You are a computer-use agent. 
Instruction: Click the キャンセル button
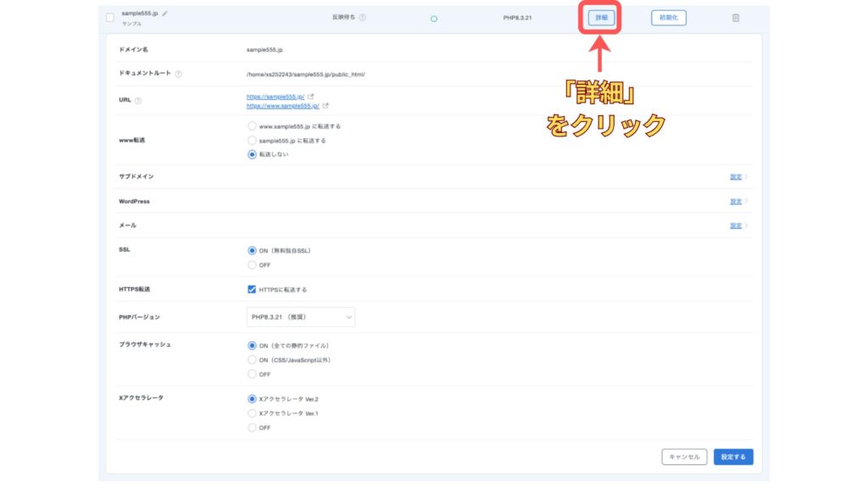[684, 457]
